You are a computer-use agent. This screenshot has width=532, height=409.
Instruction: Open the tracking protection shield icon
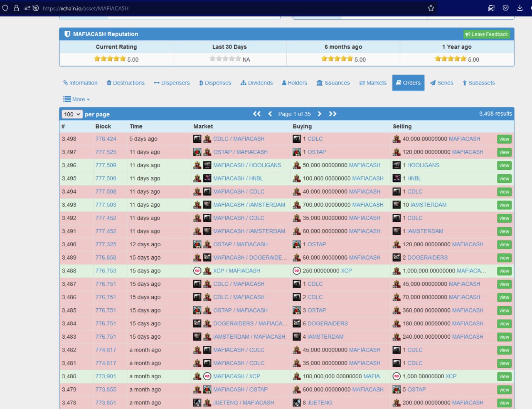point(5,8)
